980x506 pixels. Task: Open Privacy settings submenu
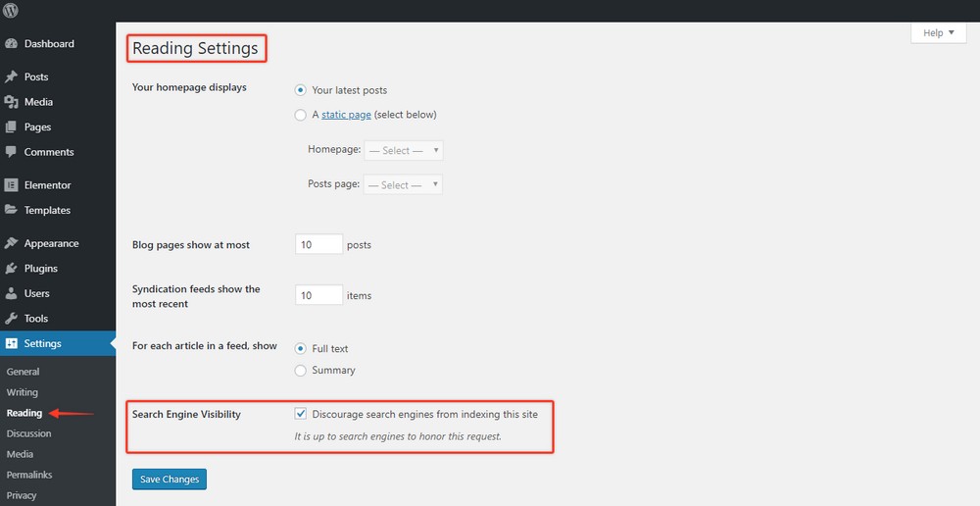point(22,495)
